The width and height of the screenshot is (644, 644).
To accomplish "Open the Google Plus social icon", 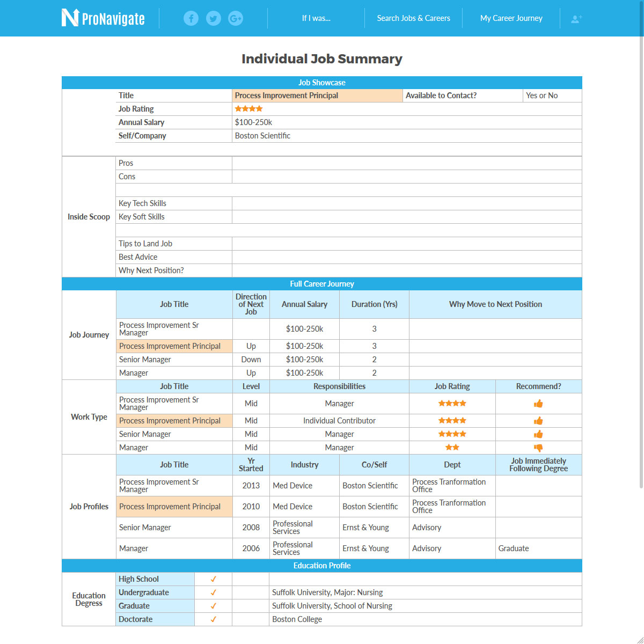I will [x=236, y=18].
